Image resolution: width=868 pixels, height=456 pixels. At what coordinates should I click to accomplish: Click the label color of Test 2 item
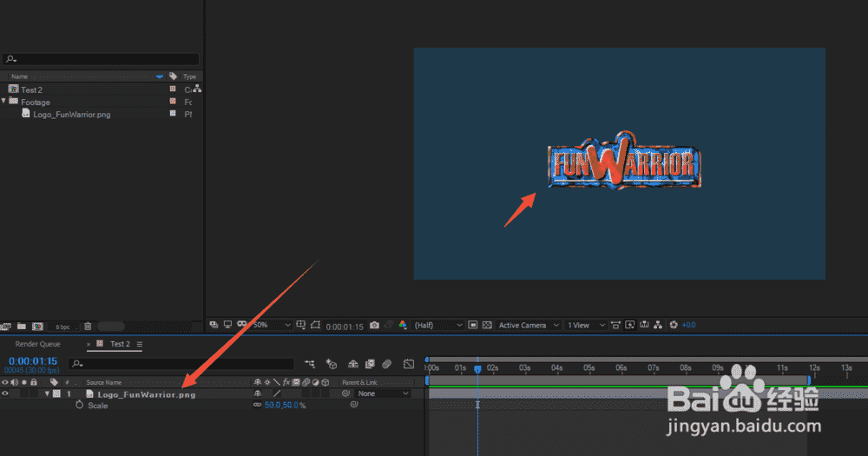pos(173,89)
